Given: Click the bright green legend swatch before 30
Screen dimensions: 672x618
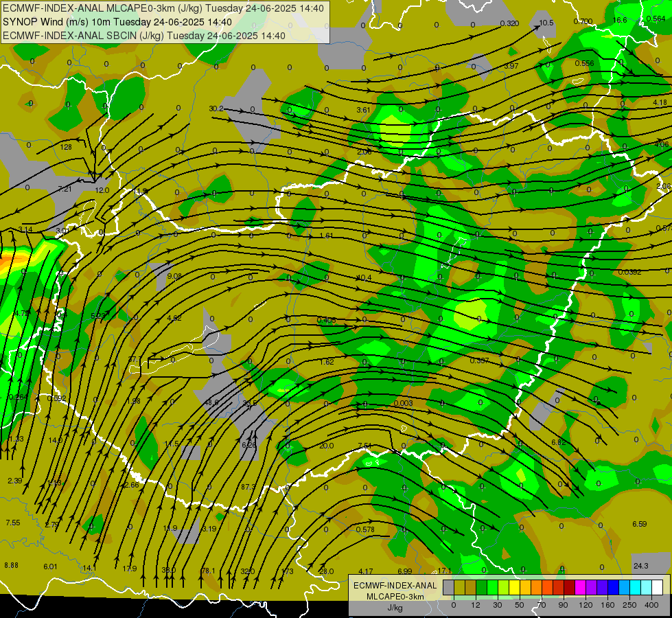Looking at the screenshot, I should coord(493,587).
